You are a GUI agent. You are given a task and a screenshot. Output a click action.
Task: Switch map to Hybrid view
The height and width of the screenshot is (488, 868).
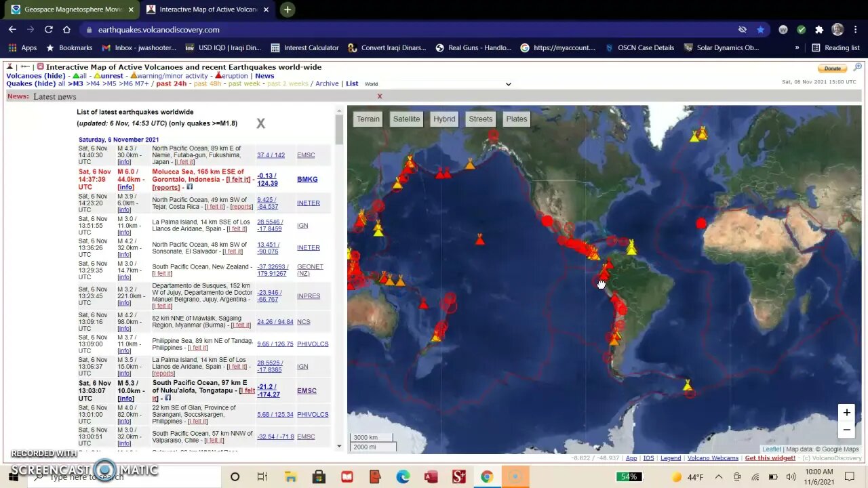[x=444, y=119]
